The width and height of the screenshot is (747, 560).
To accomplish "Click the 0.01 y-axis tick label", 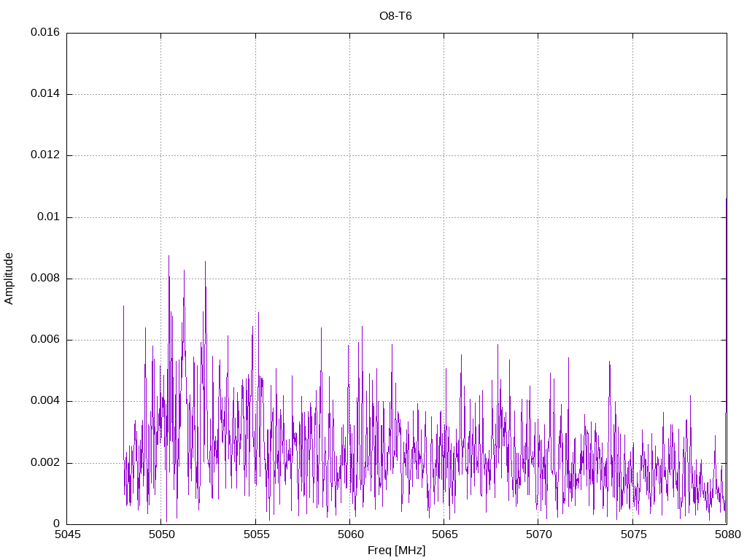I will tap(49, 217).
